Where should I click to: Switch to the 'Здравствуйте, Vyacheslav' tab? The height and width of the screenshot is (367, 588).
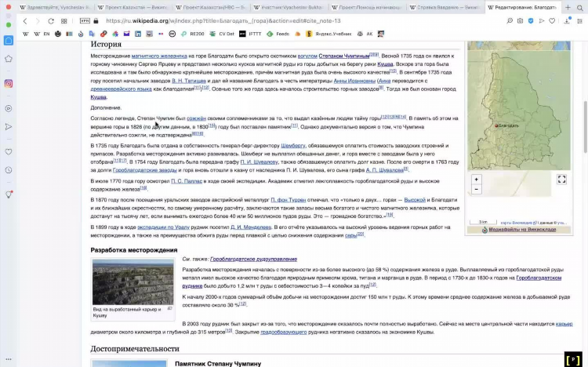[55, 7]
